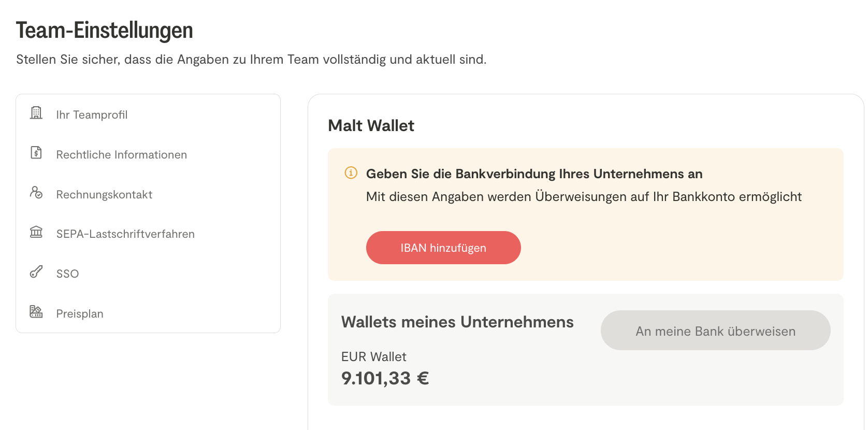868x430 pixels.
Task: Open SEPA-Lastschriftverfahren settings
Action: 125,234
